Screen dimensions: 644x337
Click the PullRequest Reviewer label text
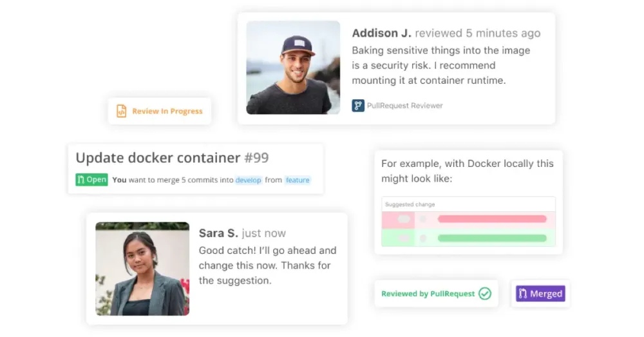tap(404, 106)
